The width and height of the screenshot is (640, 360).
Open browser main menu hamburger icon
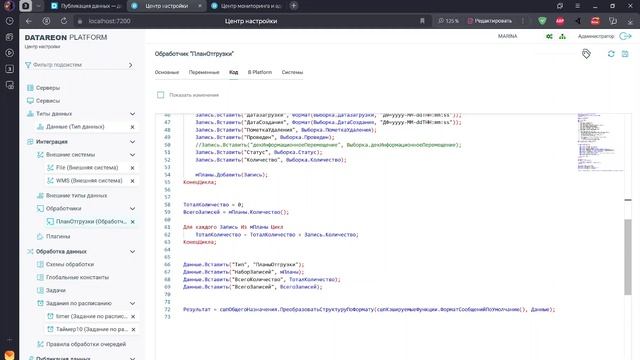[577, 6]
